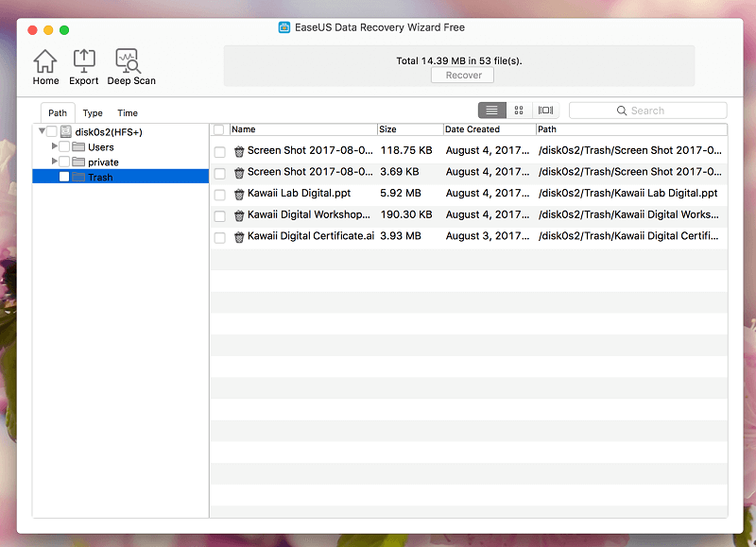Click the Total 14.39 MB status text

point(459,60)
